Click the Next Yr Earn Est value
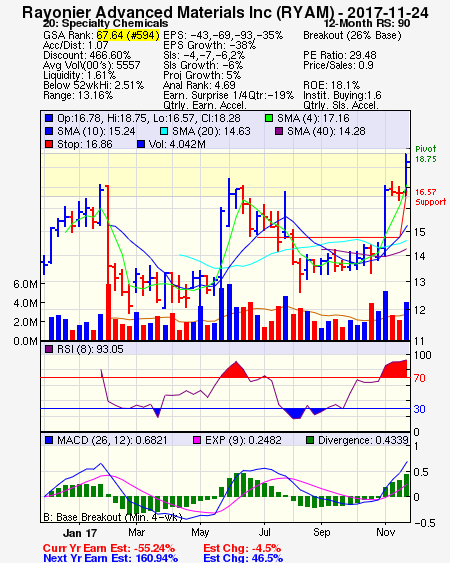The height and width of the screenshot is (563, 450). [156, 558]
